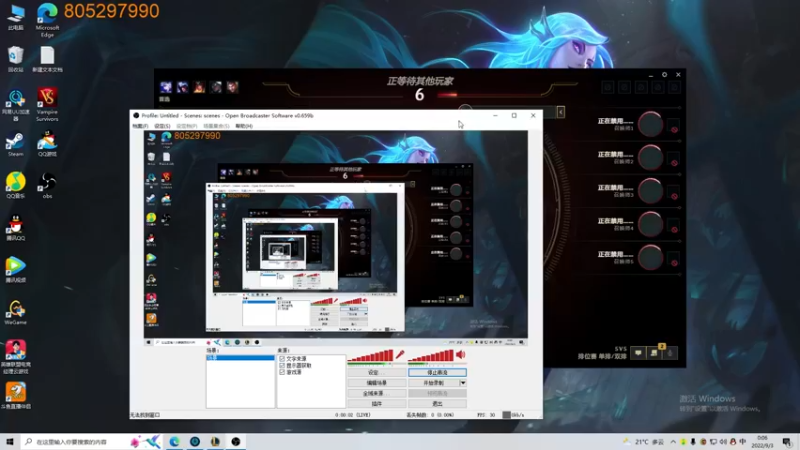Open the weather 21°C taskbar widget
The image size is (800, 450).
point(645,441)
